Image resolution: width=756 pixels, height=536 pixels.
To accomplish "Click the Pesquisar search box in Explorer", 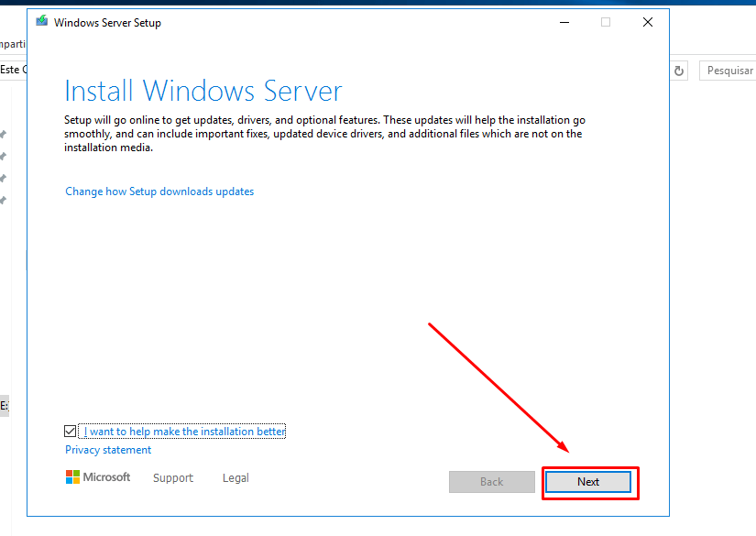I will 728,71.
